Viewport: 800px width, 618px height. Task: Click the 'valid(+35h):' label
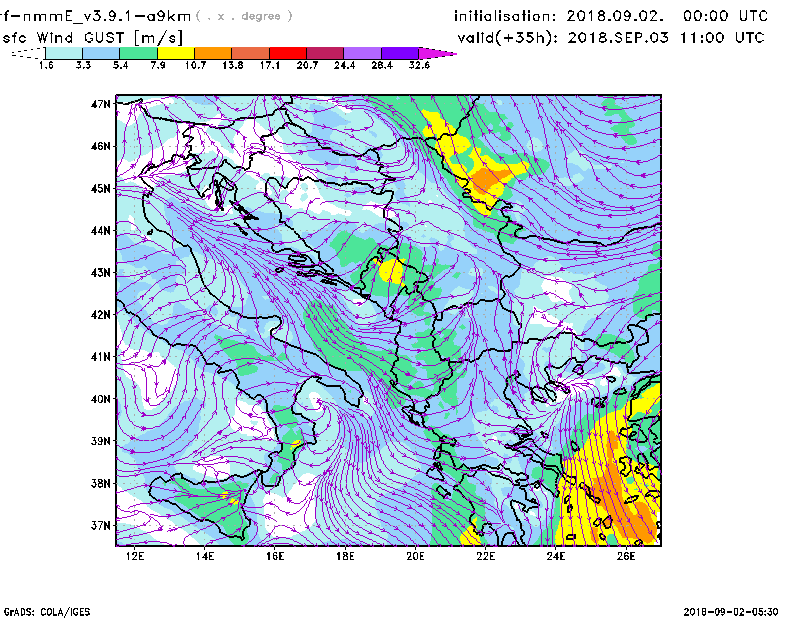509,38
